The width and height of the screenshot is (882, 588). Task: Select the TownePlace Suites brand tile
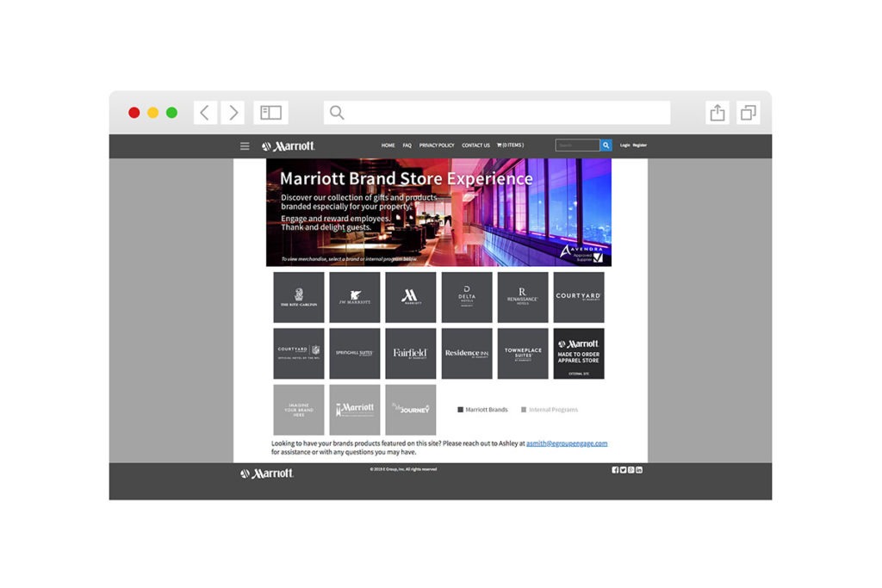(x=523, y=354)
